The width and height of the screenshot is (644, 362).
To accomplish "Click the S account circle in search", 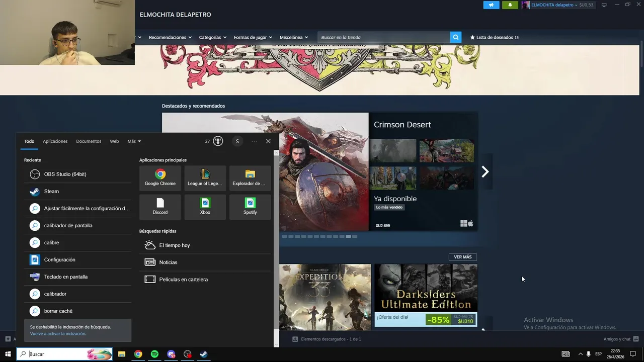I will 237,141.
